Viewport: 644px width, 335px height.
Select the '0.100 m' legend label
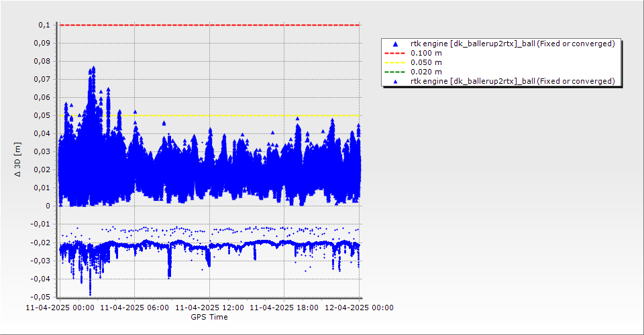coord(427,54)
